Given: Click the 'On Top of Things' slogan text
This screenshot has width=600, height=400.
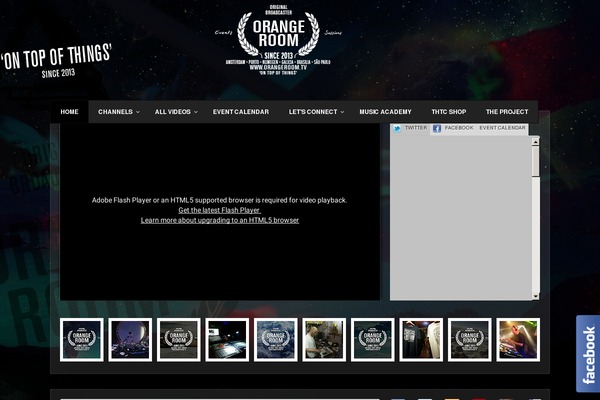Looking at the screenshot, I should coord(57,57).
